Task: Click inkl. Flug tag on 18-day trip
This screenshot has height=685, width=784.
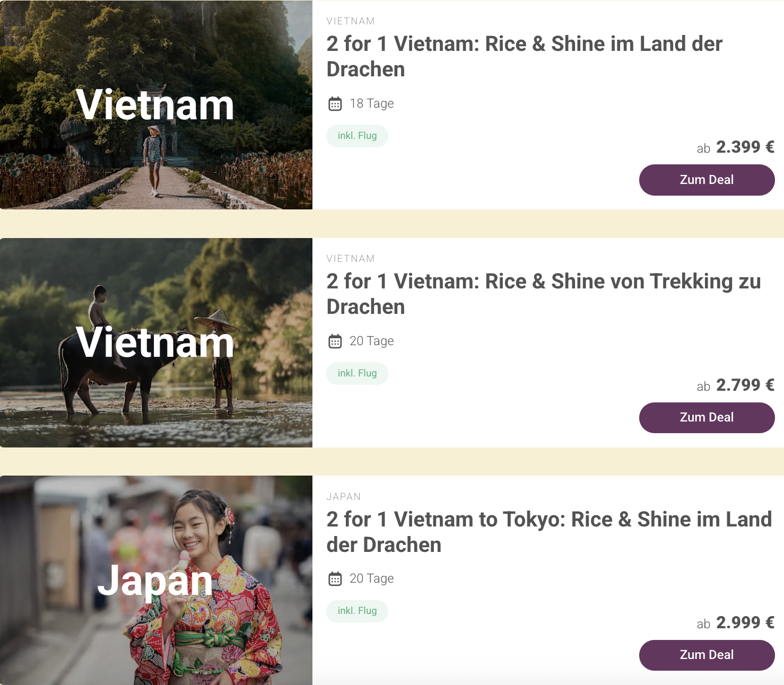Action: tap(357, 136)
